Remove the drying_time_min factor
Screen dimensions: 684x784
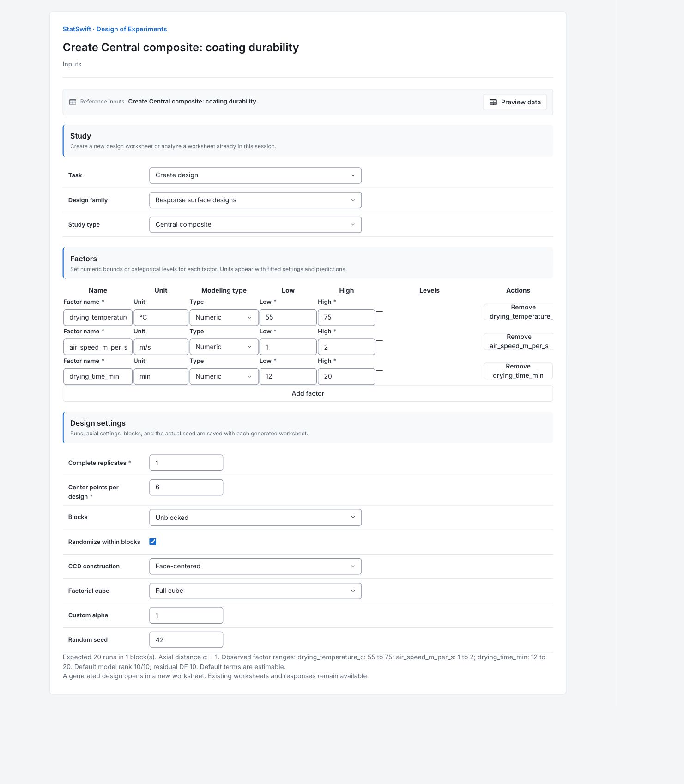click(x=518, y=371)
